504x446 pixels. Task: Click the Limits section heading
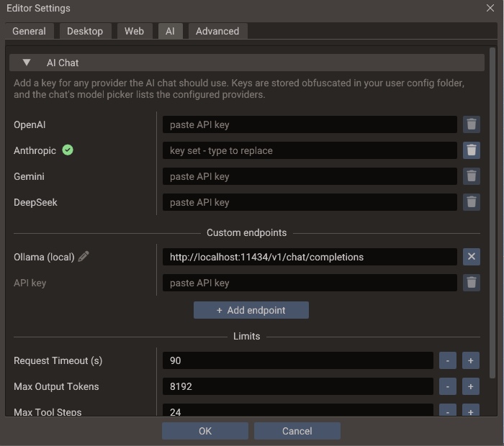(x=246, y=336)
